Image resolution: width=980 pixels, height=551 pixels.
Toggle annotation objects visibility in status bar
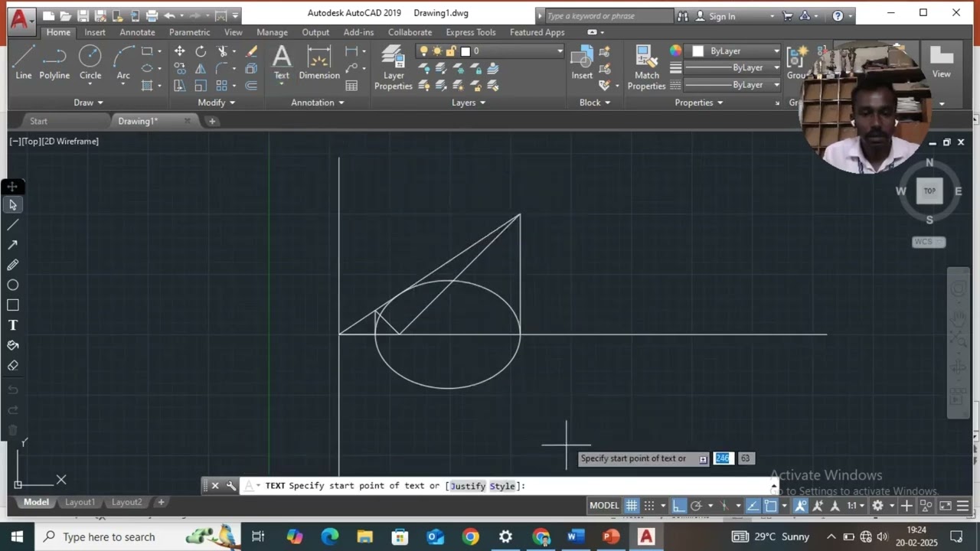(x=801, y=505)
